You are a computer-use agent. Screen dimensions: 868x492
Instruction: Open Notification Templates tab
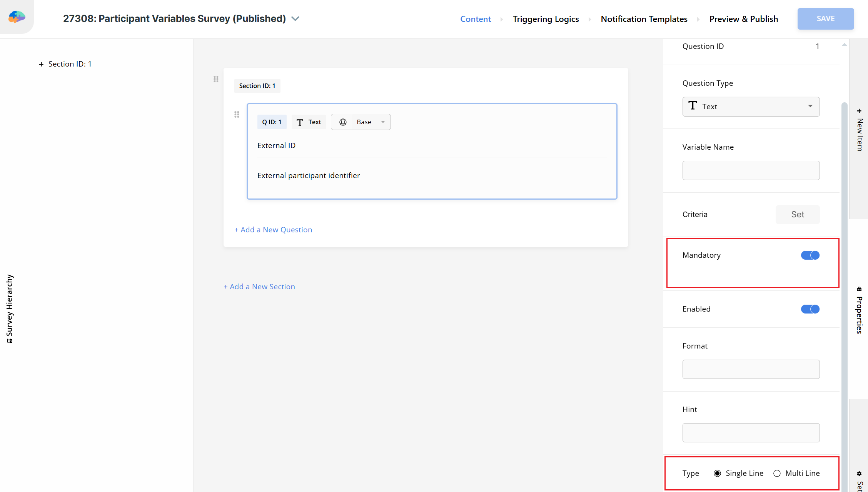point(644,19)
